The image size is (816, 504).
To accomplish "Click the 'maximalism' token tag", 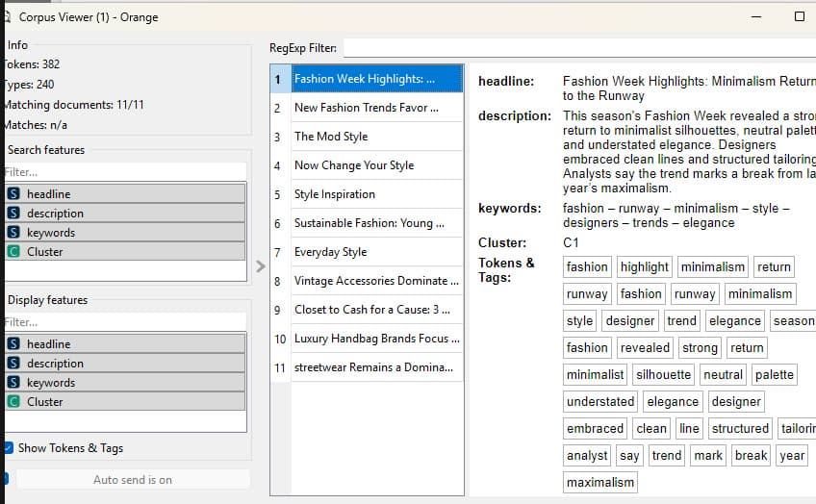I will tap(600, 483).
